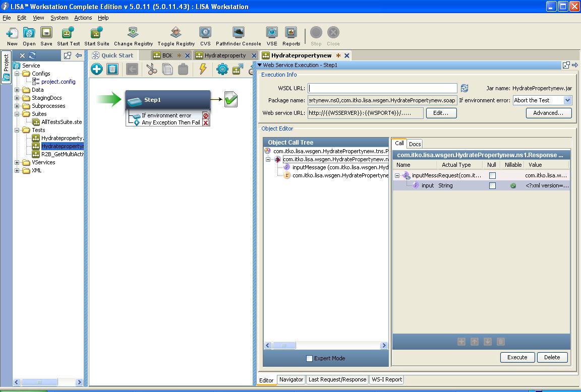This screenshot has height=392, width=581.
Task: Delete step using the trash icon
Action: (x=112, y=69)
